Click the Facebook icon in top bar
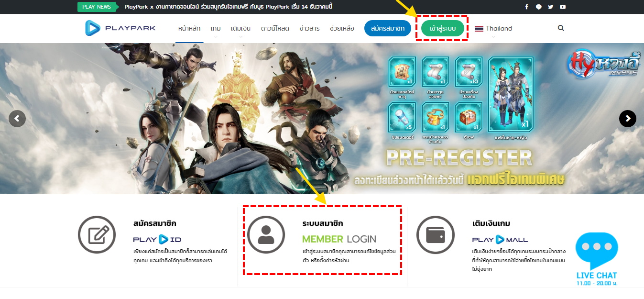The image size is (644, 299). pos(527,7)
